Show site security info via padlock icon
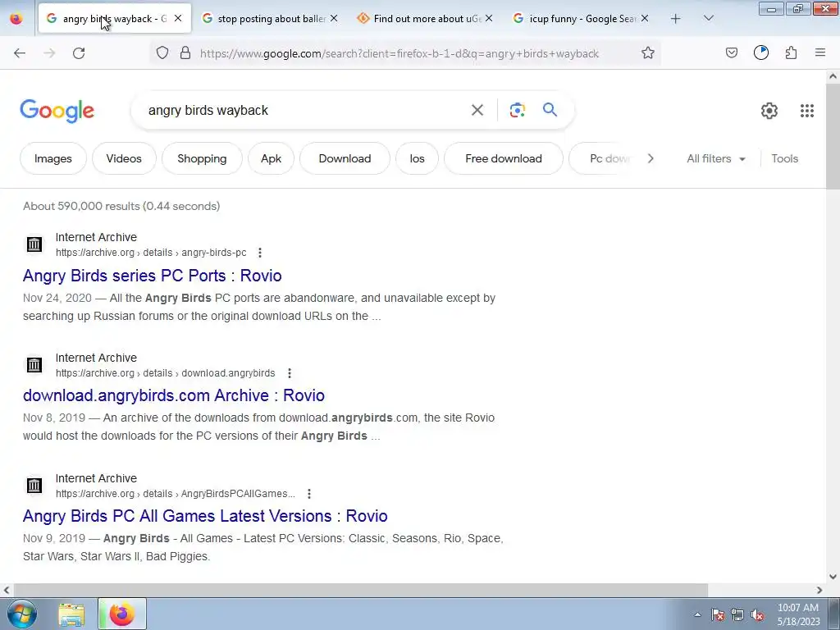The width and height of the screenshot is (840, 630). click(x=185, y=53)
